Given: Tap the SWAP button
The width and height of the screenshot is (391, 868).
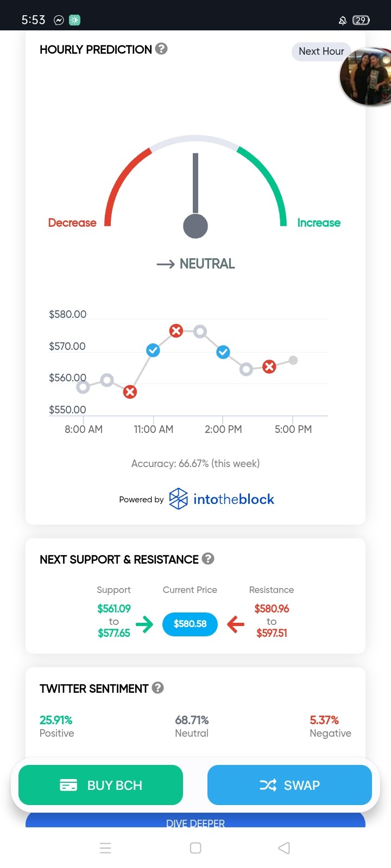Looking at the screenshot, I should click(289, 785).
